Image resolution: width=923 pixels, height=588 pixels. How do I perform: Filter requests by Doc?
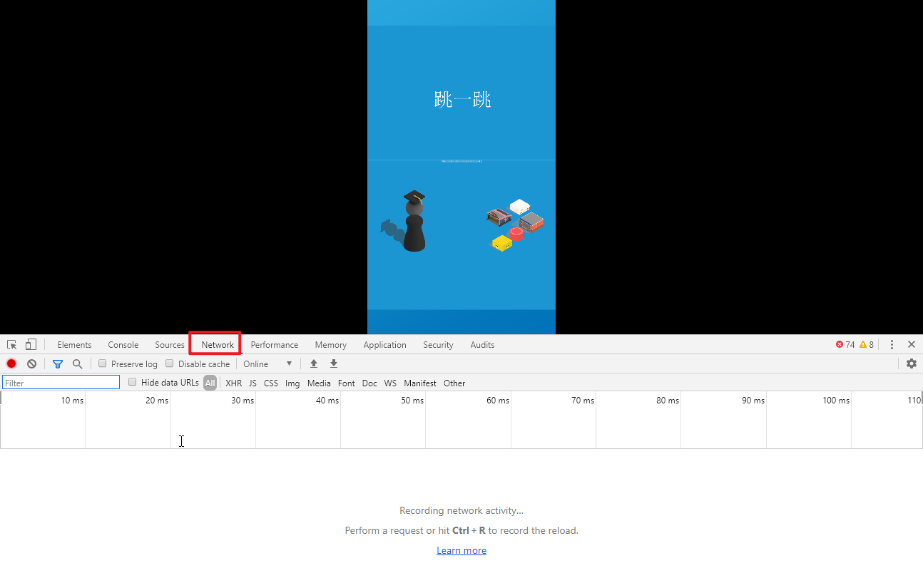pyautogui.click(x=369, y=383)
